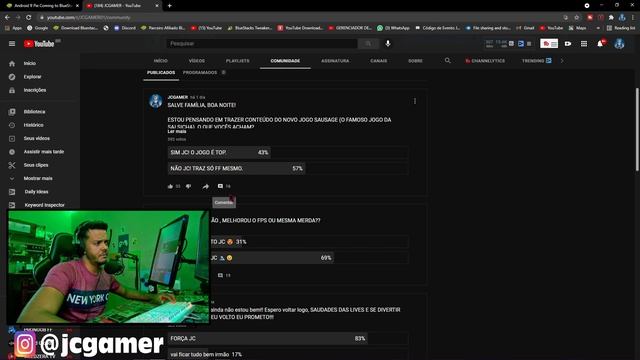Open the TRENDING link

pyautogui.click(x=536, y=61)
